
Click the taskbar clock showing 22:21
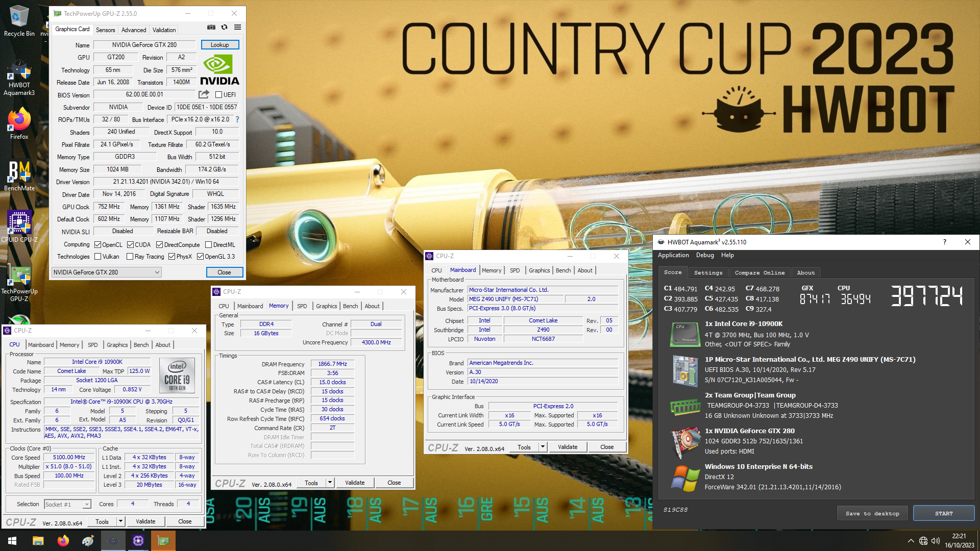959,541
